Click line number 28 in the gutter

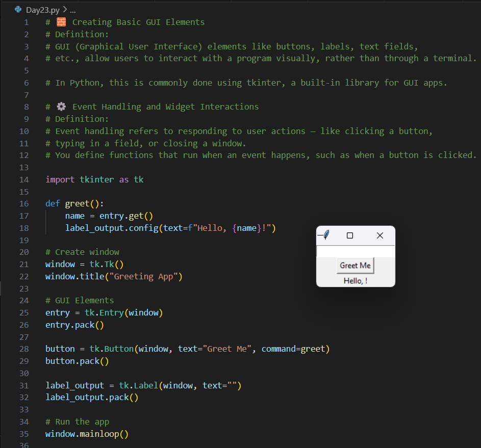pos(24,349)
